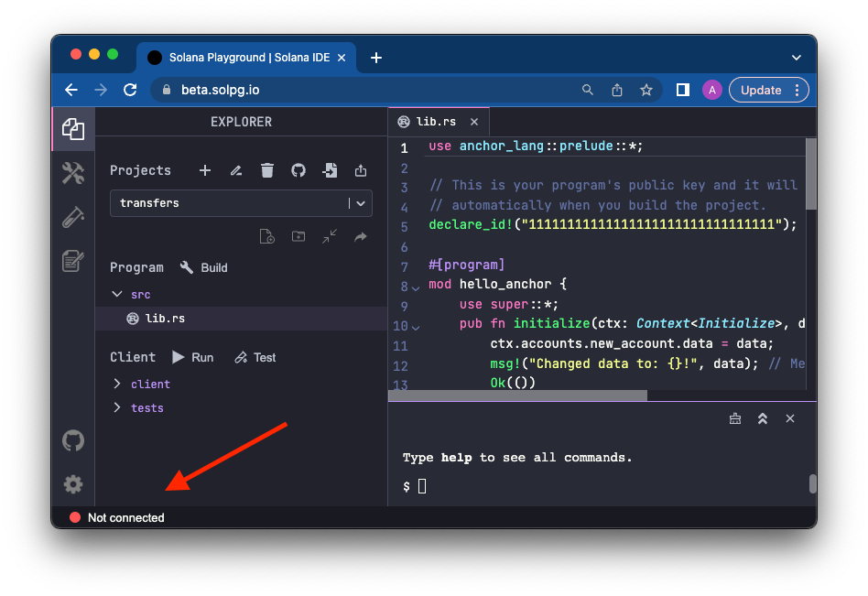Open a new browser tab
The image size is (868, 596).
376,58
